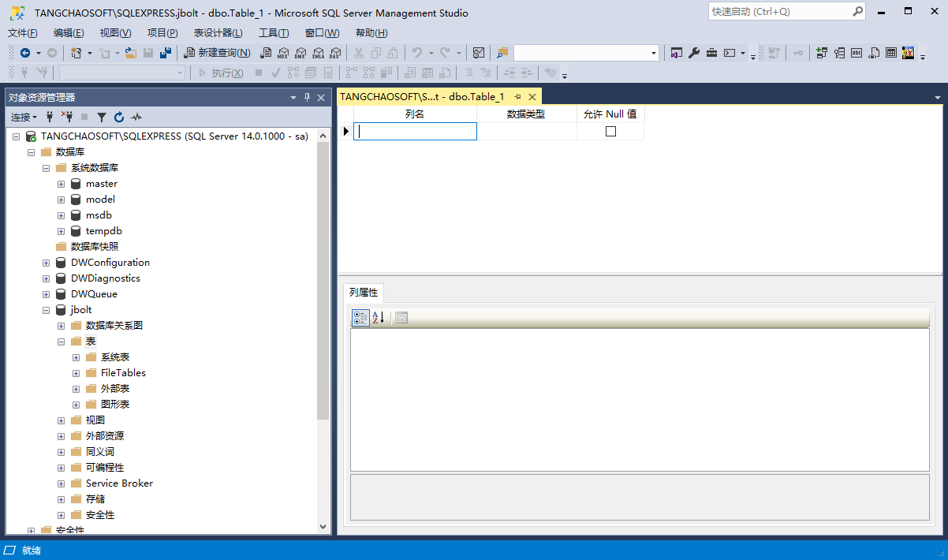Expand the master database node
The image size is (948, 560).
[x=61, y=184]
